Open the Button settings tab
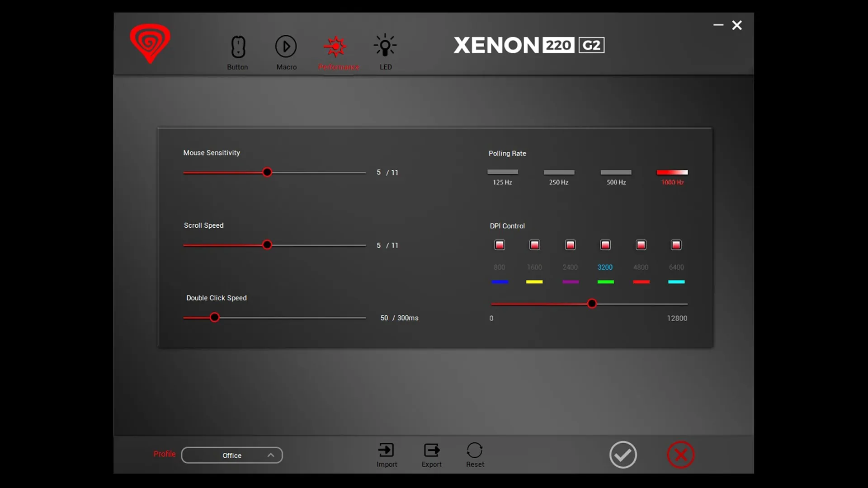Image resolution: width=868 pixels, height=488 pixels. 238,52
